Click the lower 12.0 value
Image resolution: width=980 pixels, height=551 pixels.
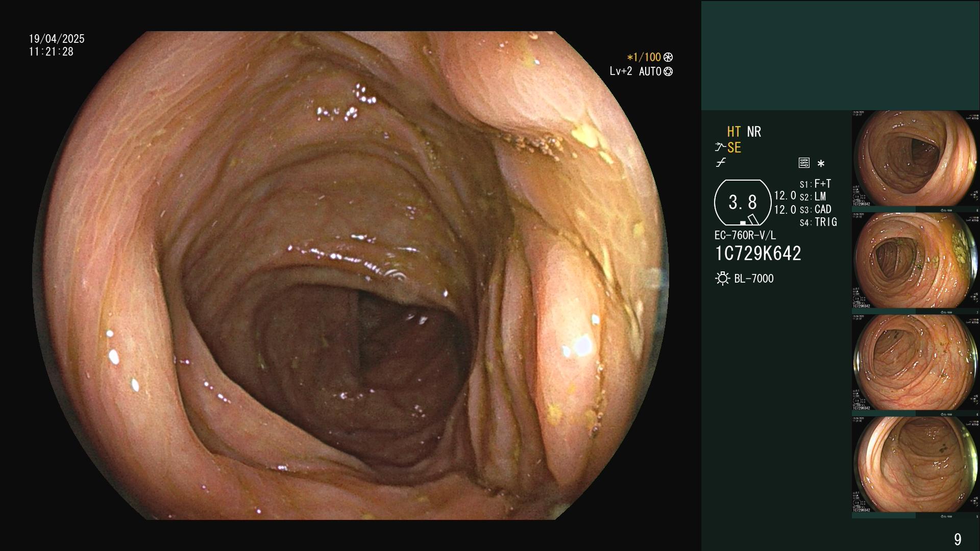[785, 210]
